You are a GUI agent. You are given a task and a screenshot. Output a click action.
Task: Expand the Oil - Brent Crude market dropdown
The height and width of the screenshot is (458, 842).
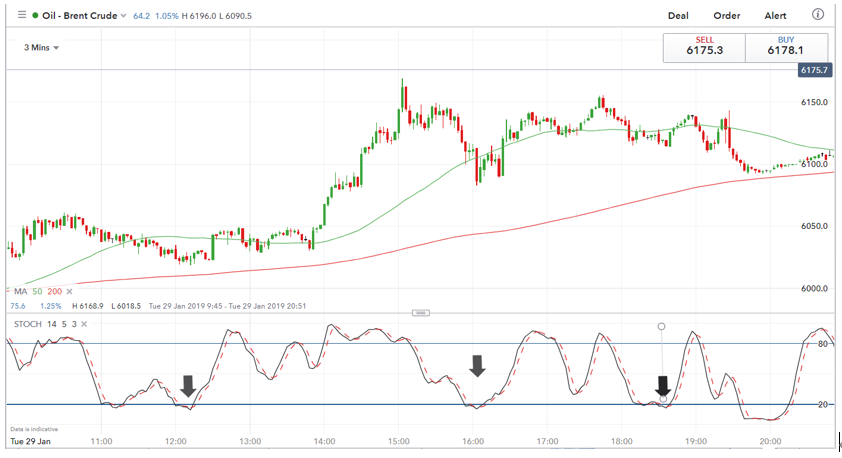pos(123,16)
